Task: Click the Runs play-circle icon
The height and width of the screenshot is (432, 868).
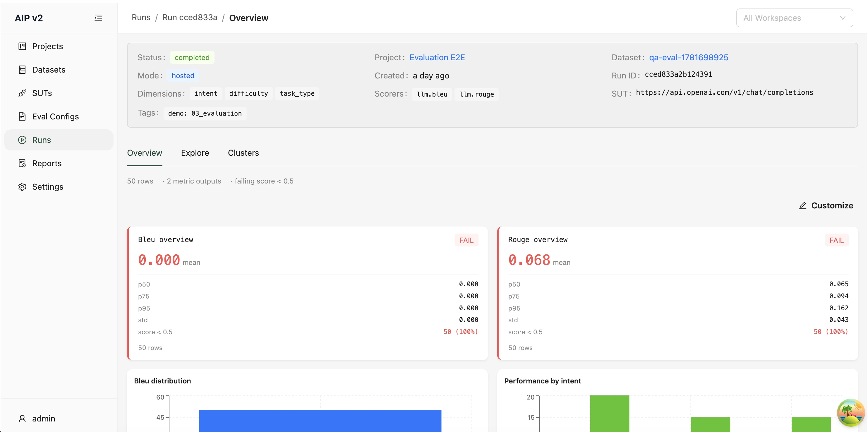Action: (x=22, y=140)
